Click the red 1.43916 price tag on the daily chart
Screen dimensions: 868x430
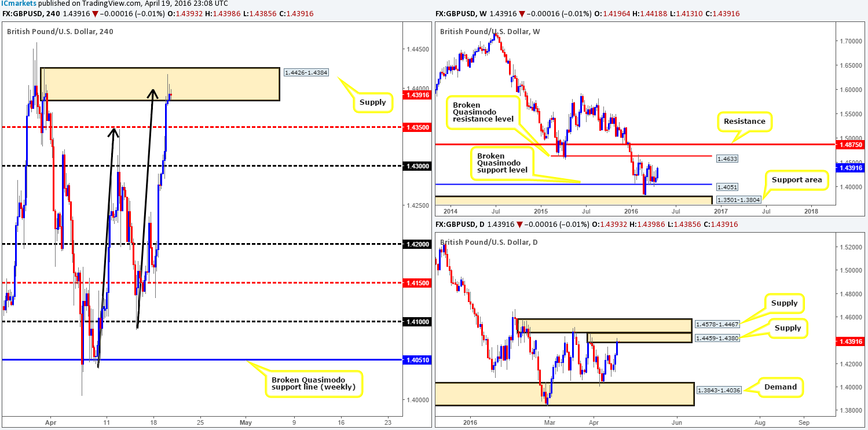click(849, 343)
